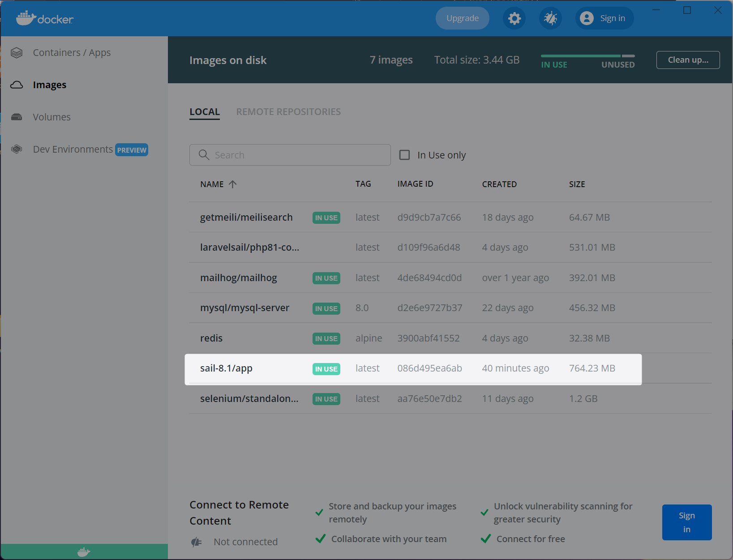Click the Docker status whale icon

pos(84,552)
